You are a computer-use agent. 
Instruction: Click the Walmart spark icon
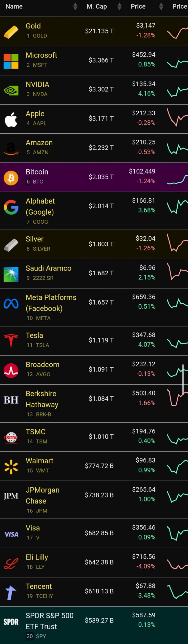coord(11,467)
